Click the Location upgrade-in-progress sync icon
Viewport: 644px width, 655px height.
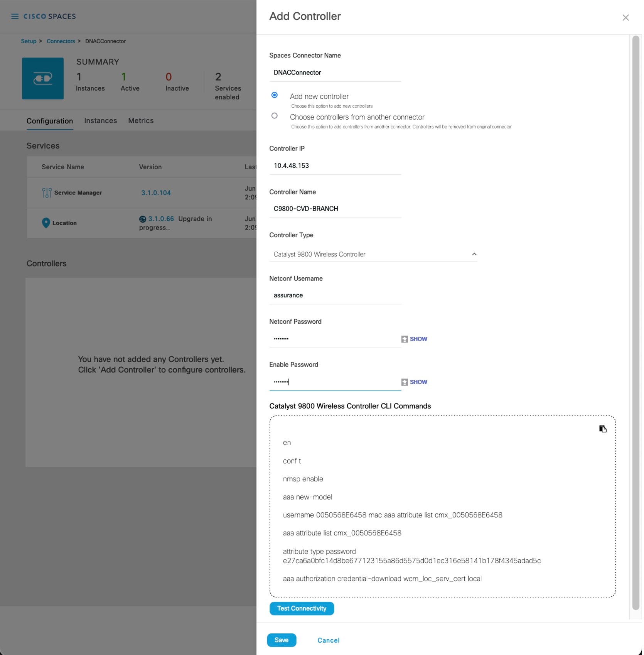(x=143, y=219)
